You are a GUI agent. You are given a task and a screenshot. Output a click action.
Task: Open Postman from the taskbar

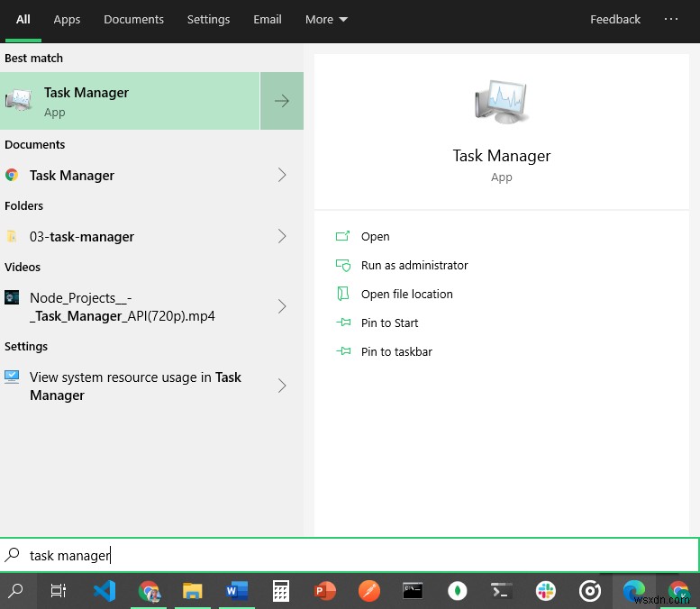click(369, 591)
